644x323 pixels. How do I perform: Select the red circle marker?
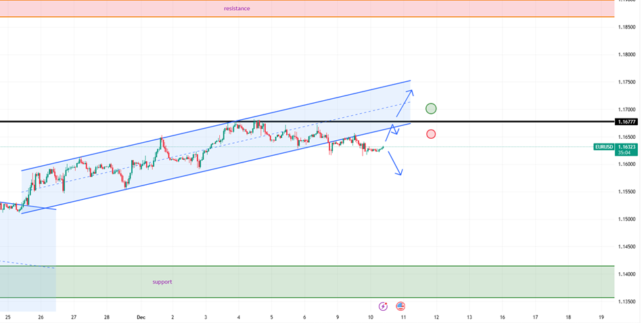pyautogui.click(x=431, y=134)
